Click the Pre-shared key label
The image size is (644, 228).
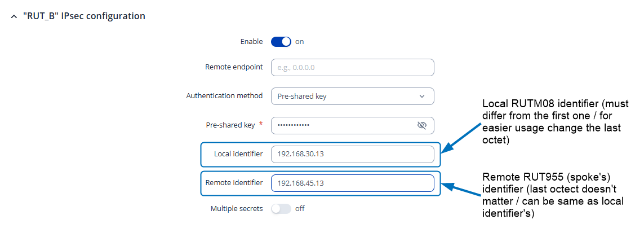tap(230, 125)
